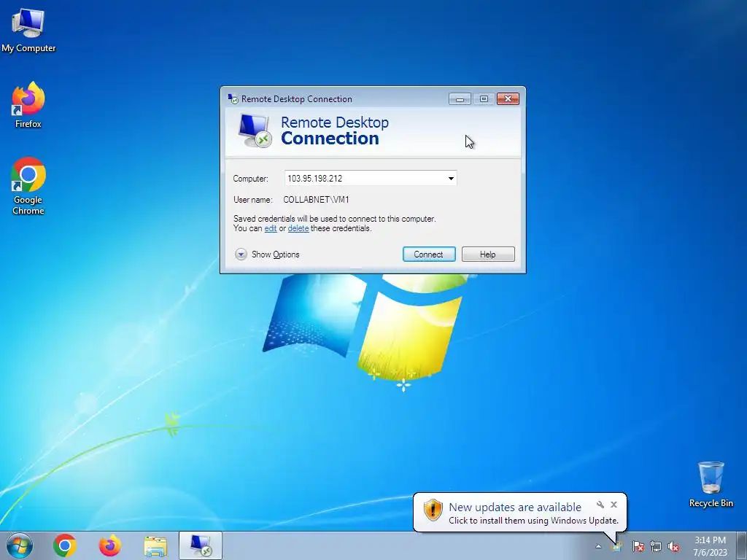Click Remote Desktop title bar icon
Viewport: 747px width, 560px height.
pyautogui.click(x=233, y=98)
